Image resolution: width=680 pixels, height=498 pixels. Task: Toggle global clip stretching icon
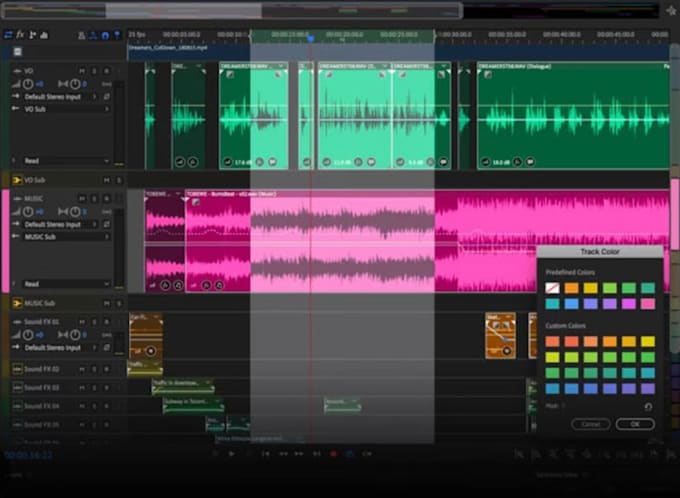click(x=93, y=36)
